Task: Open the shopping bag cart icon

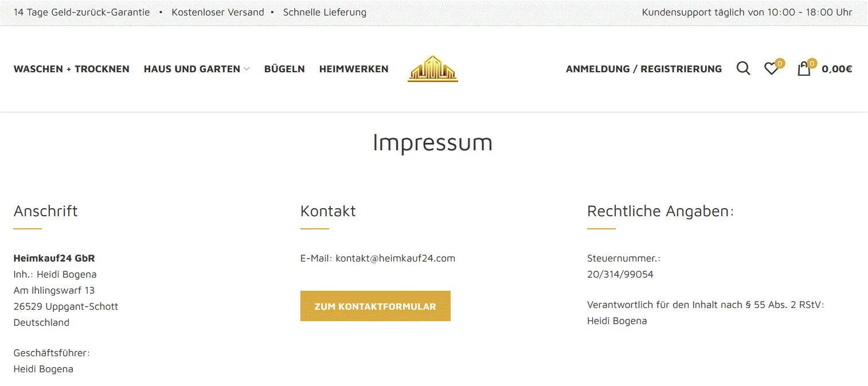Action: tap(804, 69)
